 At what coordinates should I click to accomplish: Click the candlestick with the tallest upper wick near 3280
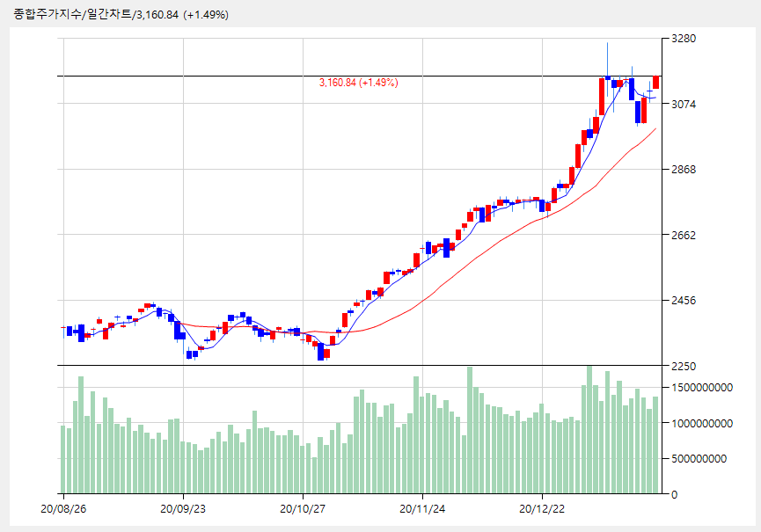click(608, 69)
